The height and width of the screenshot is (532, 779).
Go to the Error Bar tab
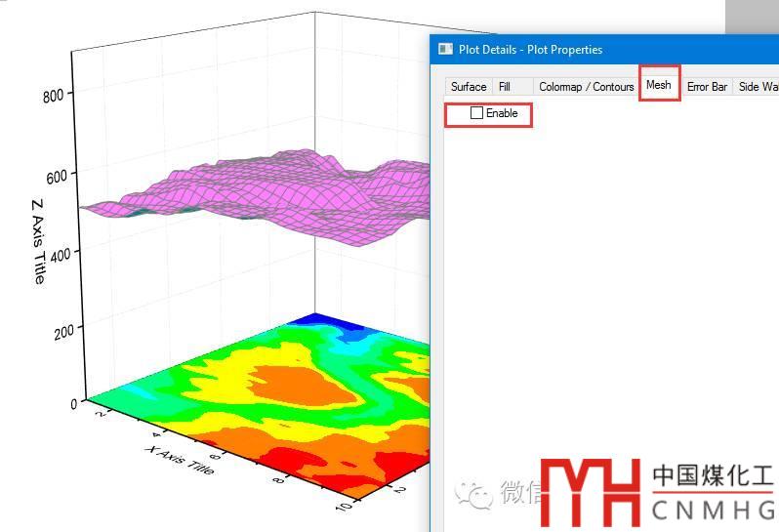[707, 87]
